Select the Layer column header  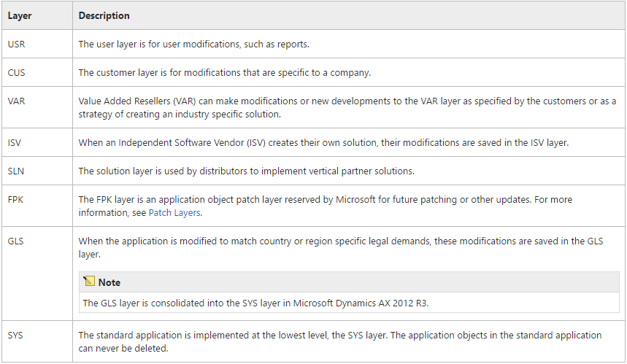[20, 15]
